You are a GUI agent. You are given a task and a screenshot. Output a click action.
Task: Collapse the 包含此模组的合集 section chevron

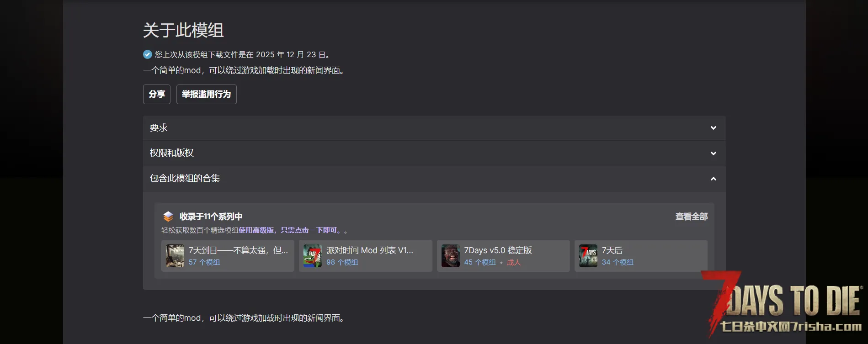[x=713, y=179]
